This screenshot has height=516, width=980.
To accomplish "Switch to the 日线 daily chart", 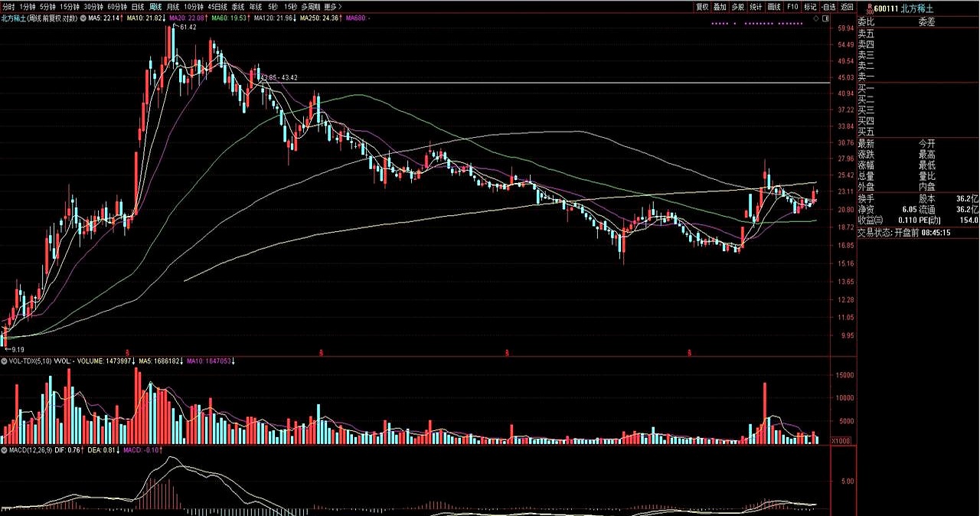I will tap(138, 6).
